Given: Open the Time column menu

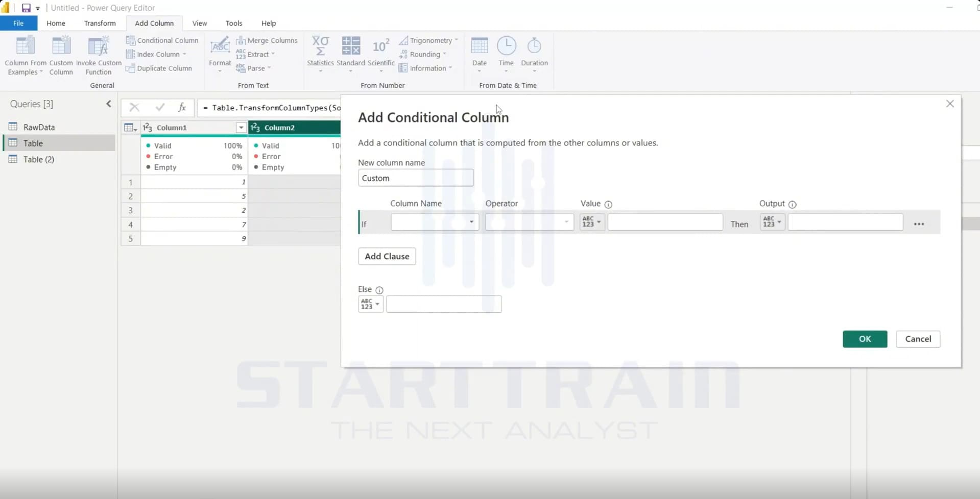Looking at the screenshot, I should 506,55.
